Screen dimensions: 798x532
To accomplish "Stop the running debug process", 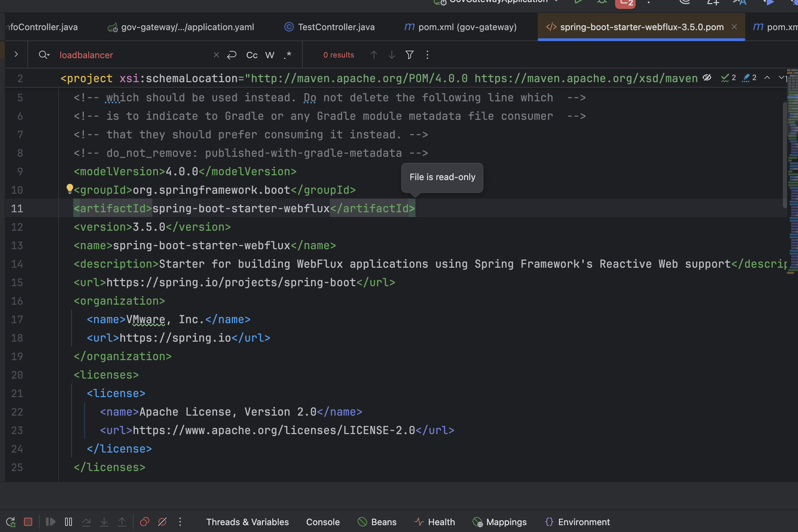I will (28, 522).
